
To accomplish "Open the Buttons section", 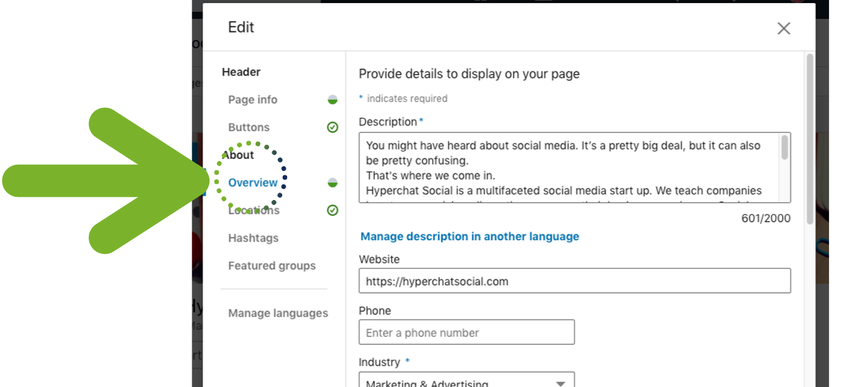I will click(249, 127).
